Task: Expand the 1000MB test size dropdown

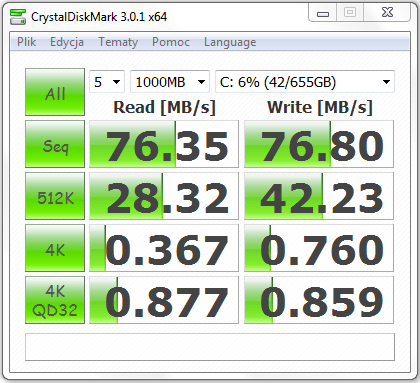Action: coord(170,82)
